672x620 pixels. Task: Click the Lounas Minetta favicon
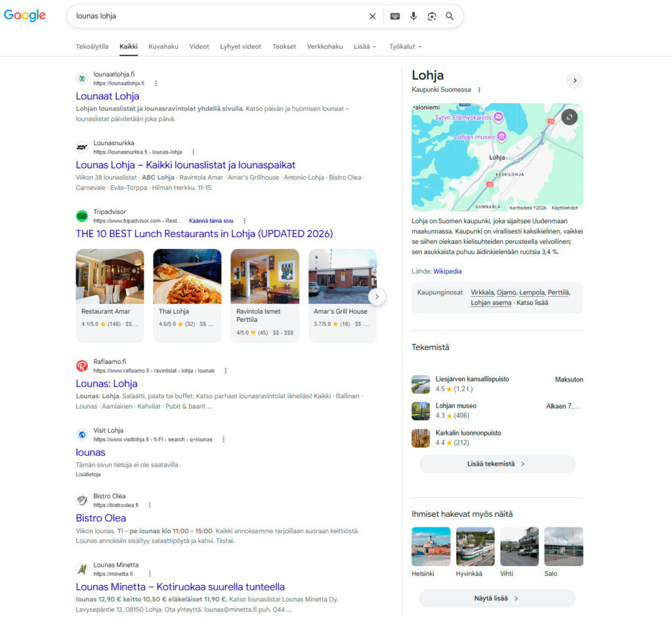[x=82, y=569]
